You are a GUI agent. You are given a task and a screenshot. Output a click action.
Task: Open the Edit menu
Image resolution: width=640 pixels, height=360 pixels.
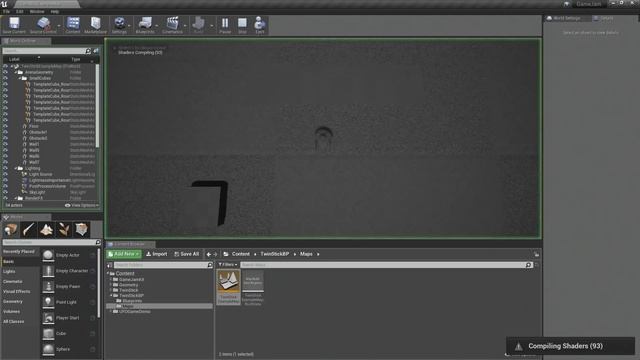tap(20, 12)
